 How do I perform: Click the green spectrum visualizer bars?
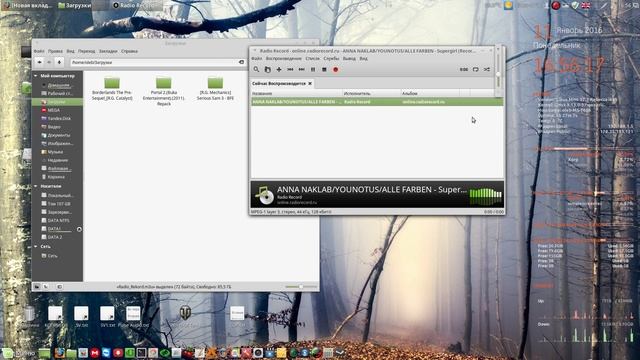pyautogui.click(x=485, y=197)
